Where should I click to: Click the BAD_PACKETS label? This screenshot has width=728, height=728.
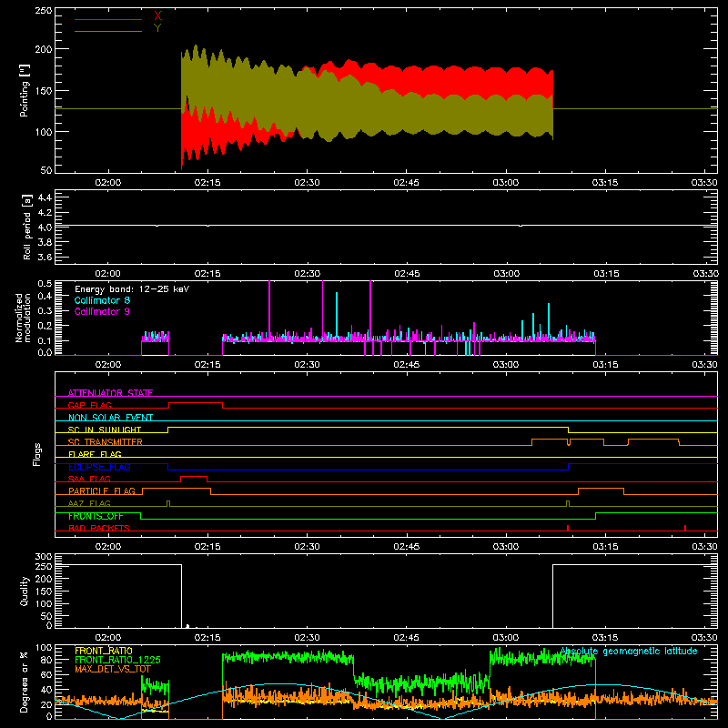pyautogui.click(x=99, y=528)
